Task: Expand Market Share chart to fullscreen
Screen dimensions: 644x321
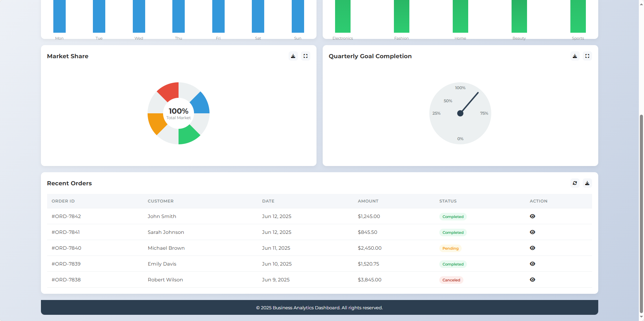Action: click(x=305, y=56)
